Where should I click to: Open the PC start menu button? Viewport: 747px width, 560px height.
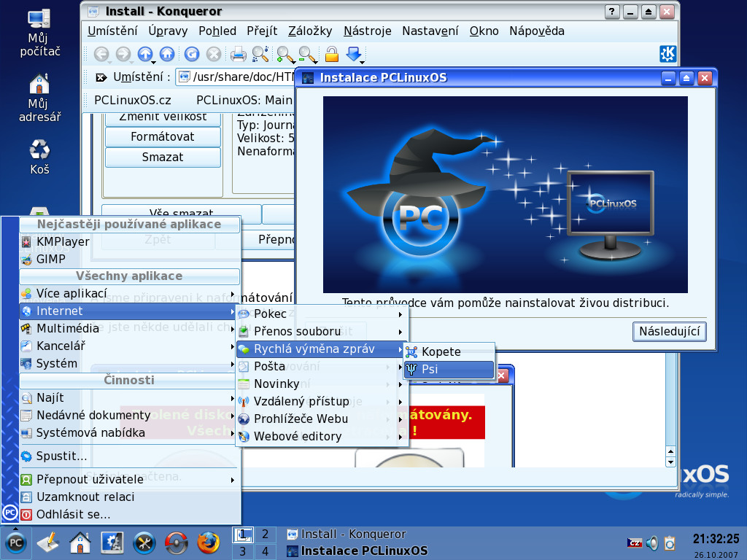[16, 542]
